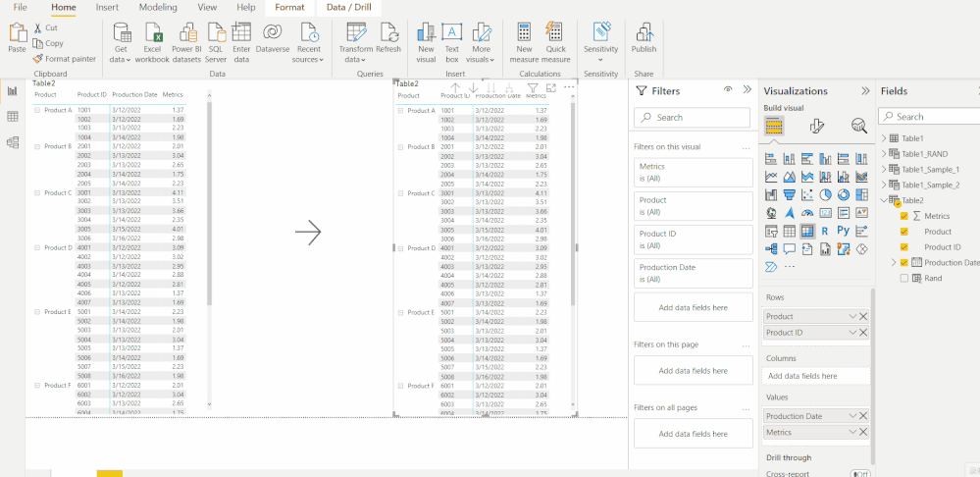
Task: Collapse Product C row in left matrix
Action: pyautogui.click(x=37, y=193)
